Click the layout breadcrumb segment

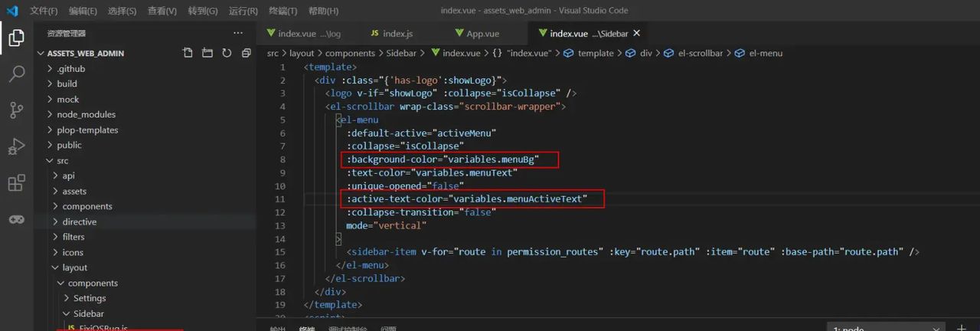pyautogui.click(x=302, y=54)
